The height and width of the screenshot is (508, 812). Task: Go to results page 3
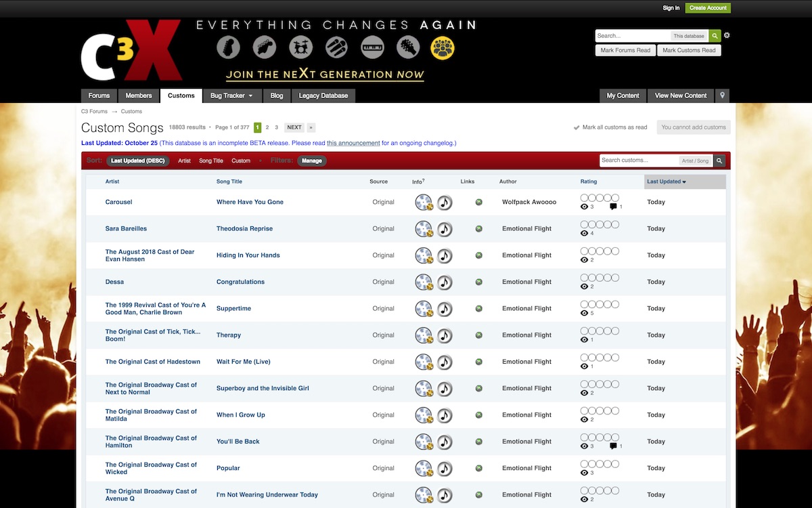[276, 127]
